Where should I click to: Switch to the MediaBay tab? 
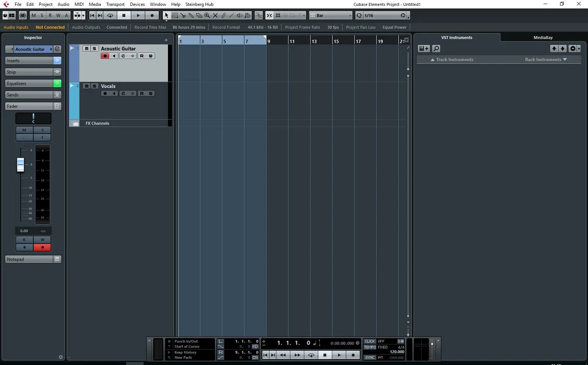543,38
